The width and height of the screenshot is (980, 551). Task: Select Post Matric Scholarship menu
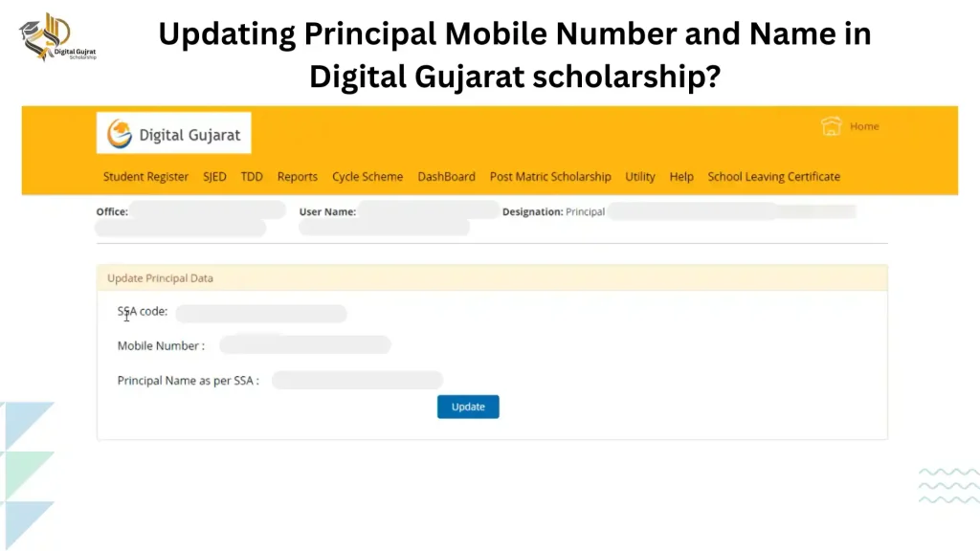(550, 177)
